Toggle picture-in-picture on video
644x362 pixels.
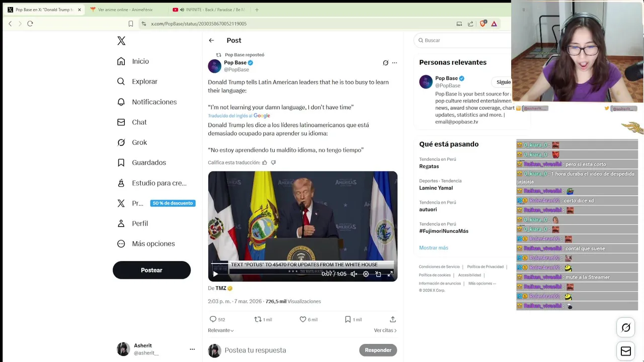(378, 274)
